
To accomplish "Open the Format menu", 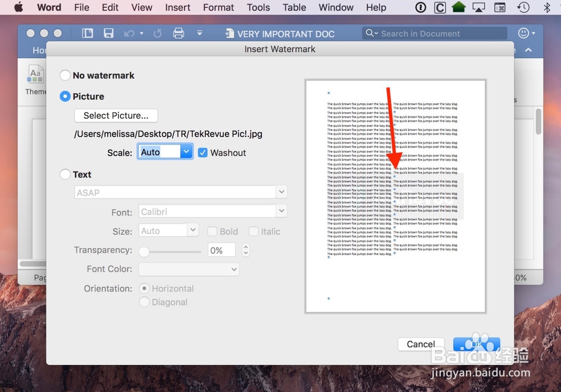I will (x=218, y=7).
